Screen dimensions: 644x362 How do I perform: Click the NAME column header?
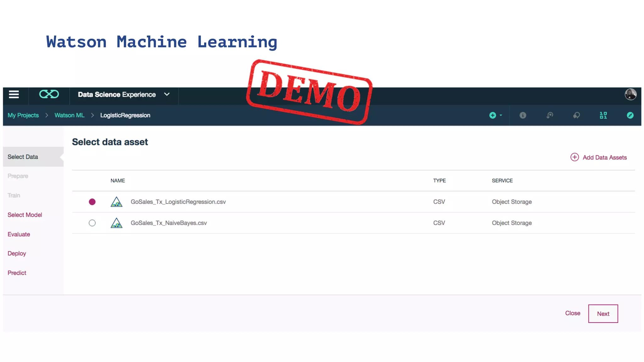click(118, 181)
